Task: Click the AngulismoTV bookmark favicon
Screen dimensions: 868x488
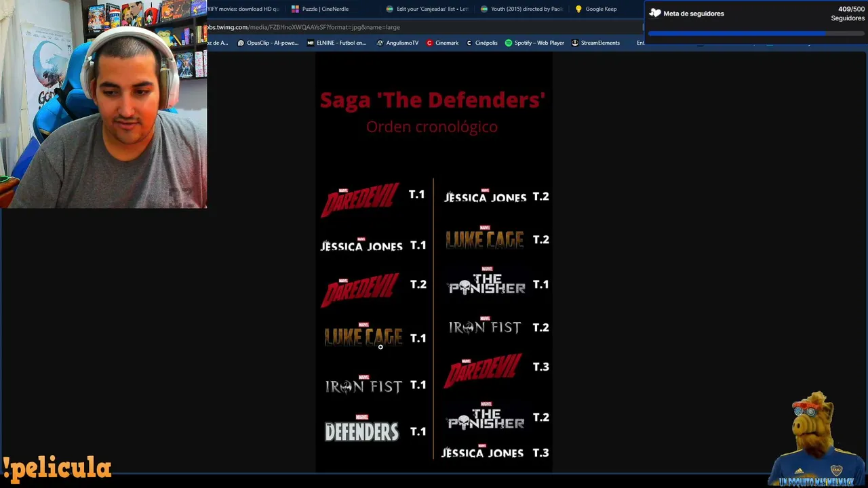Action: 380,43
